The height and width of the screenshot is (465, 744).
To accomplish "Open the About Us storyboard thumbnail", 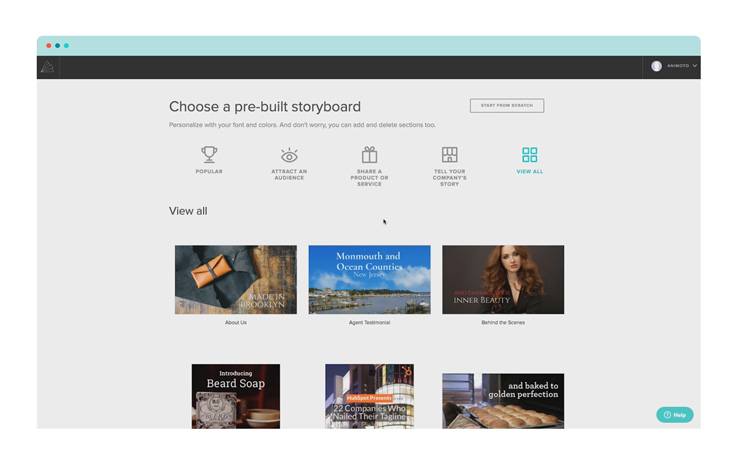I will [236, 279].
